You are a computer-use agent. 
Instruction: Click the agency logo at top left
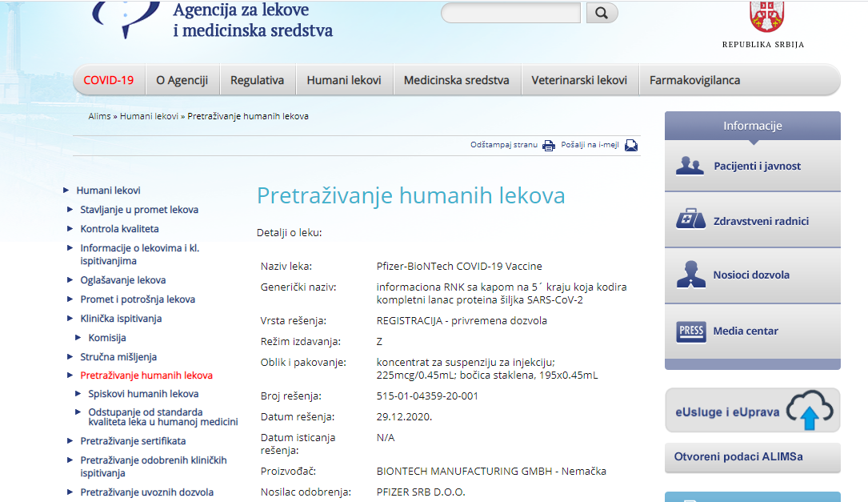point(126,18)
